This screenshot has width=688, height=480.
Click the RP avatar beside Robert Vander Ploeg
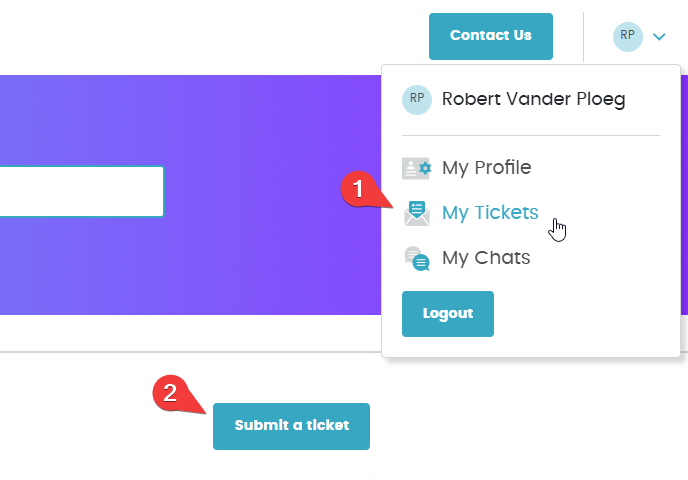[417, 100]
